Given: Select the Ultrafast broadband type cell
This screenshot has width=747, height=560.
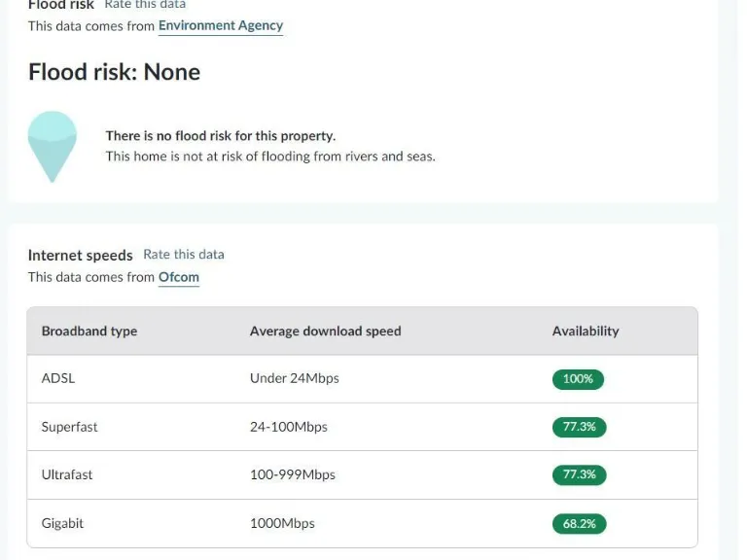Looking at the screenshot, I should (67, 474).
